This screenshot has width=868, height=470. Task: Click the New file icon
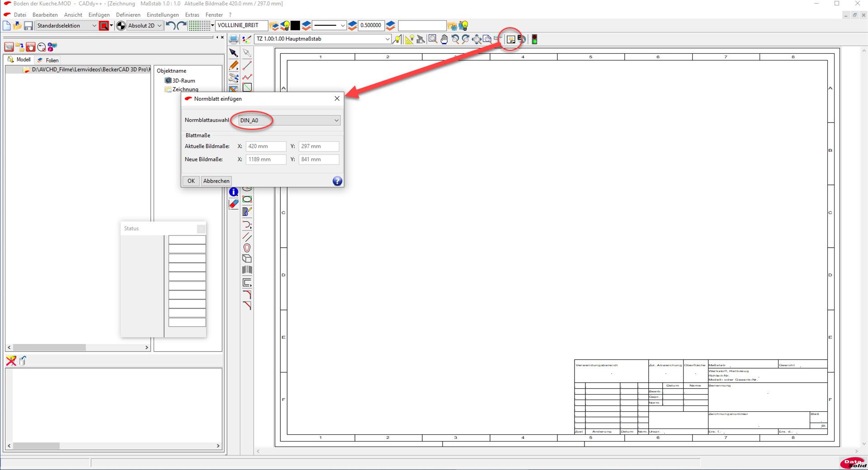7,26
